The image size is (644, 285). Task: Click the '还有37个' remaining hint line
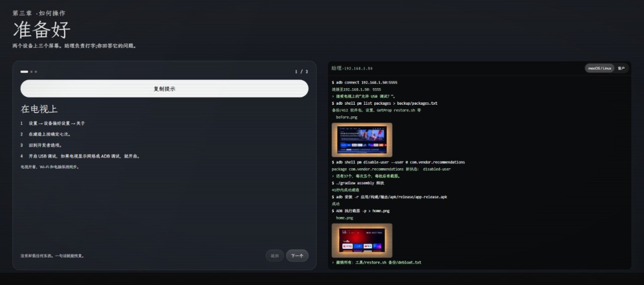pyautogui.click(x=366, y=176)
